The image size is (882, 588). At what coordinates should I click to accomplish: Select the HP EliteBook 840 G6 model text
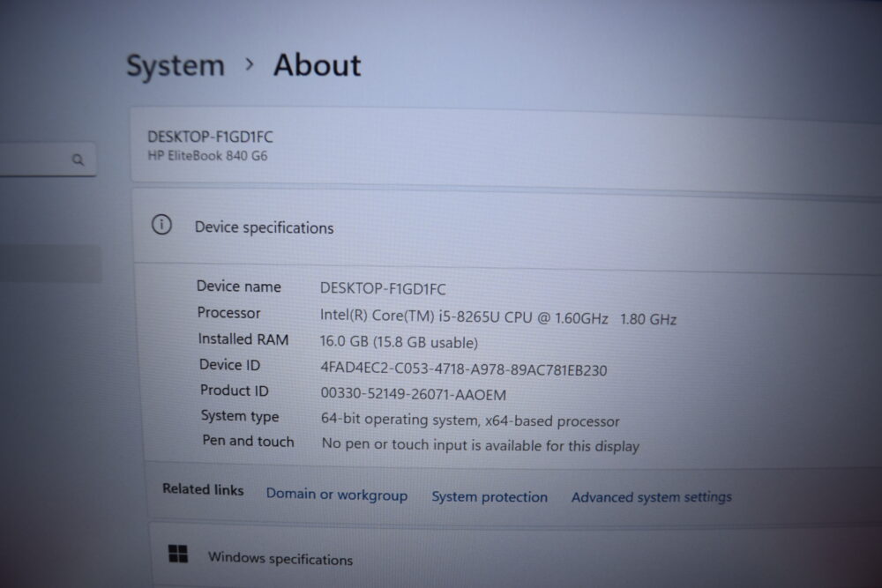[207, 156]
